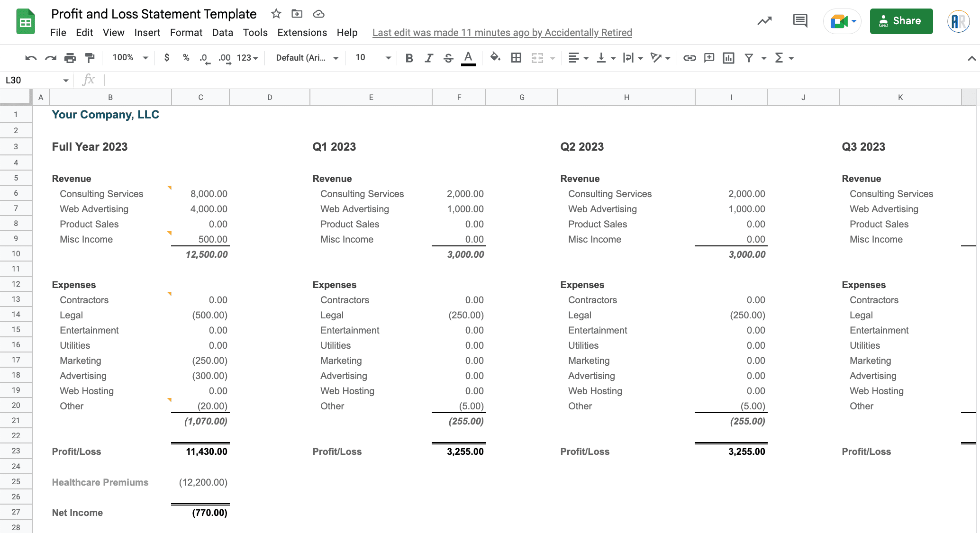Click the bold formatting icon
980x533 pixels.
point(408,58)
